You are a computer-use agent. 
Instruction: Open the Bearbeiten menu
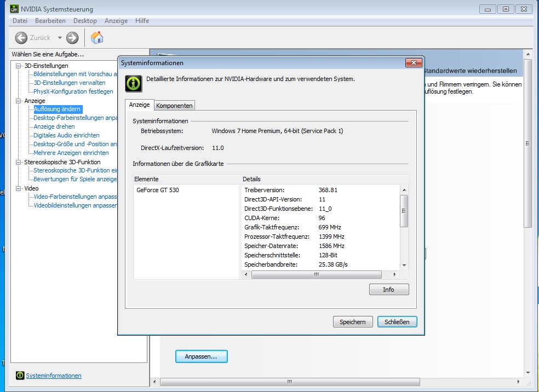click(x=50, y=21)
